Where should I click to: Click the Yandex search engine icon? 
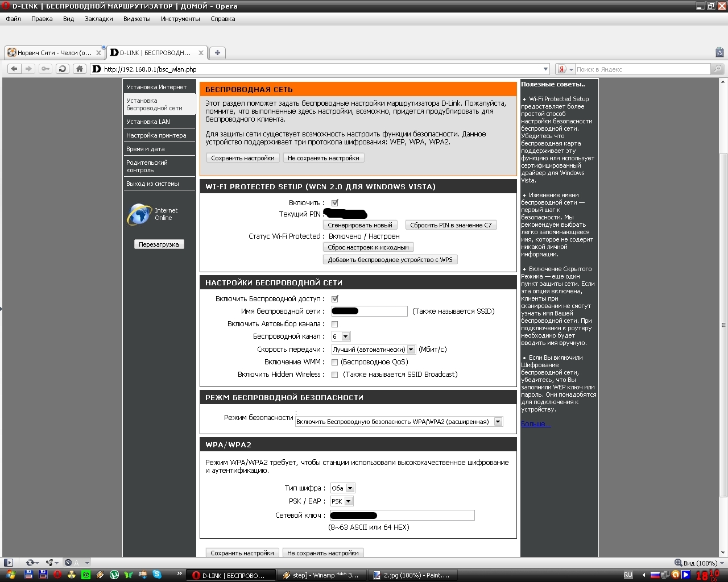562,69
